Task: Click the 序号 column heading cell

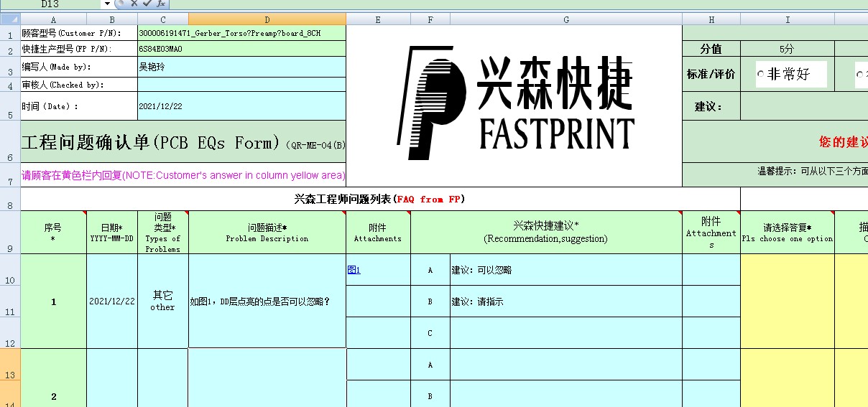Action: click(x=53, y=233)
